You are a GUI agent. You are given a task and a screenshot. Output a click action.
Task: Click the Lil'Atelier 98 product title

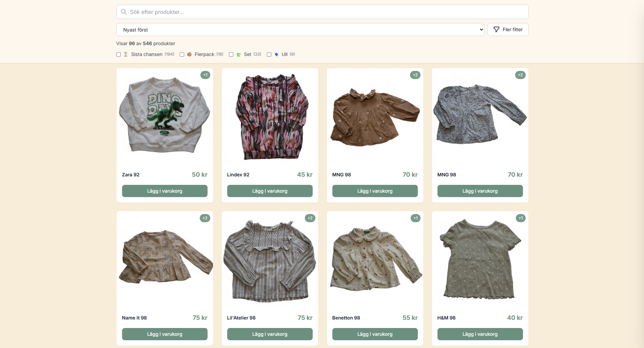coord(241,318)
